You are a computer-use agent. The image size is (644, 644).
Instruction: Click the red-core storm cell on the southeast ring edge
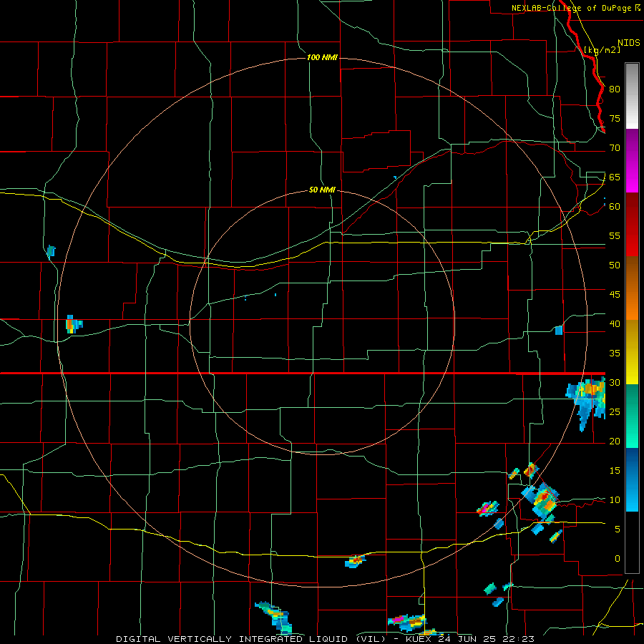(x=542, y=501)
